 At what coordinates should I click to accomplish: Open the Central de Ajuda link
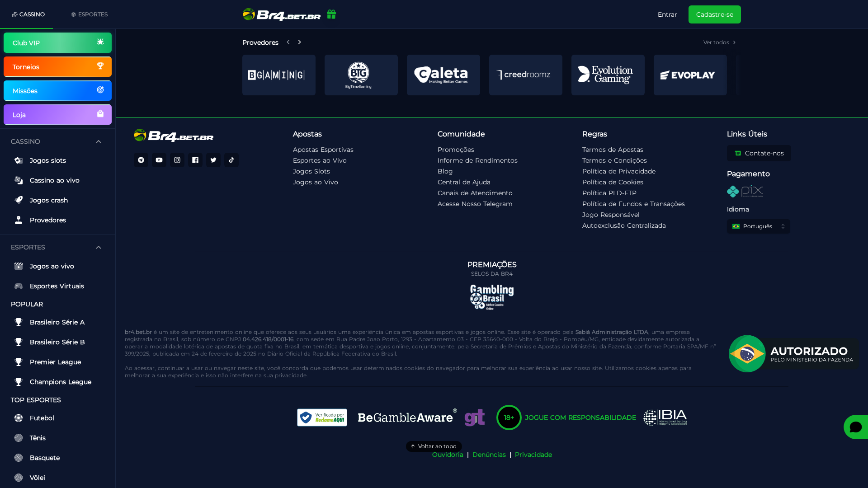click(464, 182)
